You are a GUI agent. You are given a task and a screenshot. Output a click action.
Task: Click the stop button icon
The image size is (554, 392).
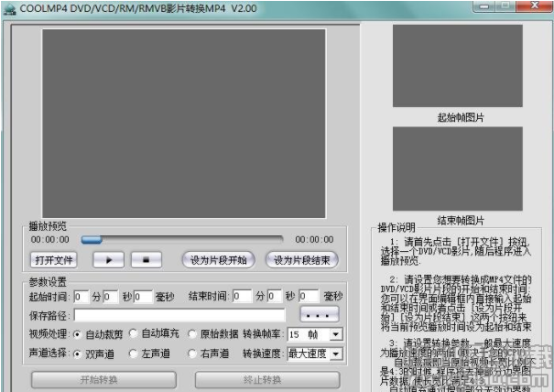(147, 260)
